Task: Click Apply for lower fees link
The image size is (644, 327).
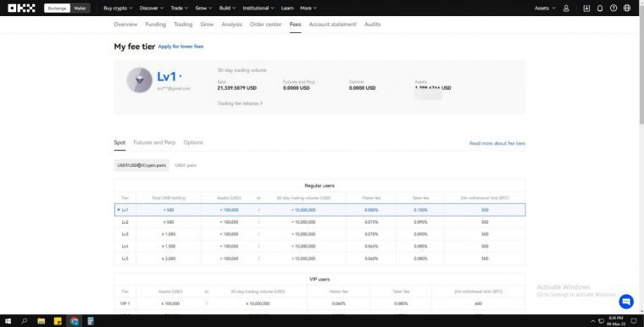Action: (180, 47)
